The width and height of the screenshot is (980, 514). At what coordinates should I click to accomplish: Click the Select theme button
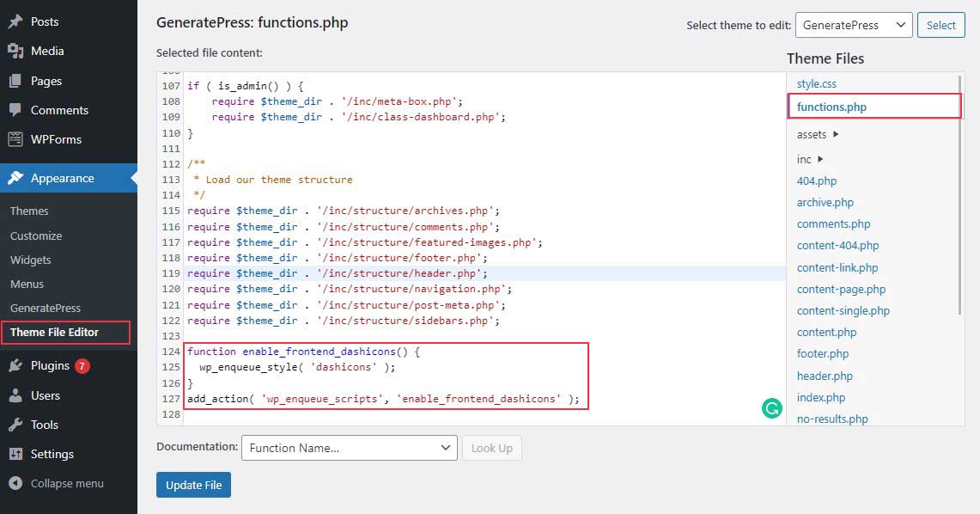pos(940,25)
